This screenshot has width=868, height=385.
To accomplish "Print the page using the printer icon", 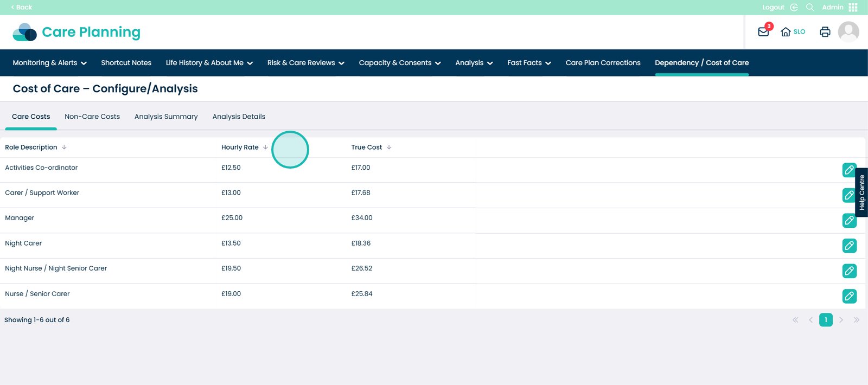I will [x=825, y=32].
